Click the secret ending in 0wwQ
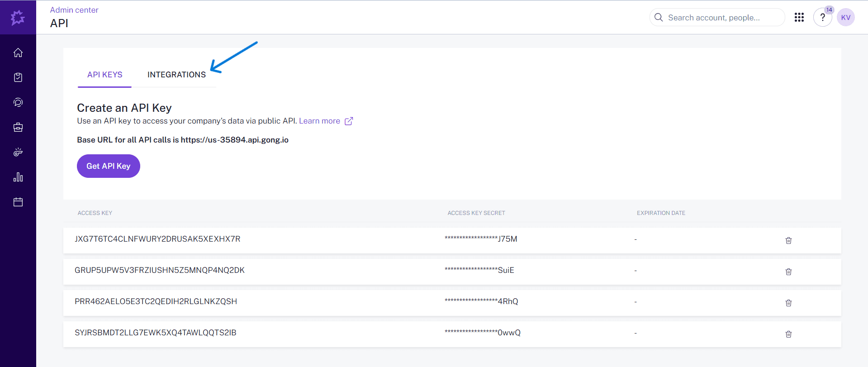 tap(483, 333)
